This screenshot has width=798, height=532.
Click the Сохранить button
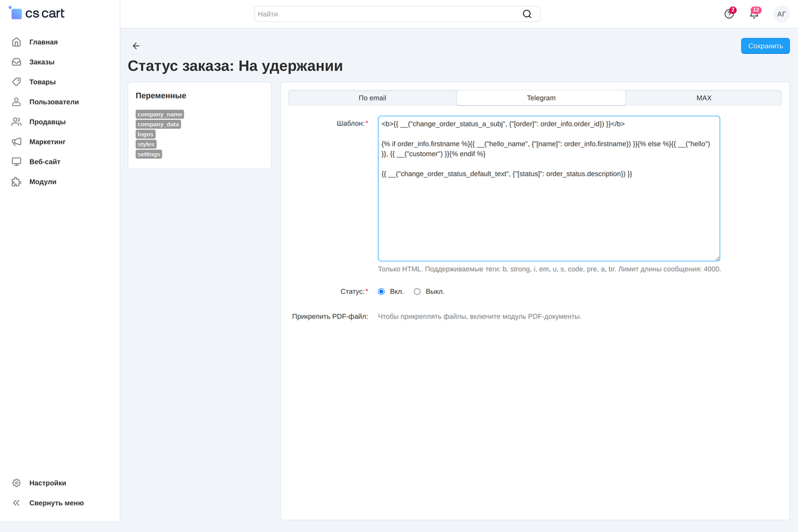(765, 46)
